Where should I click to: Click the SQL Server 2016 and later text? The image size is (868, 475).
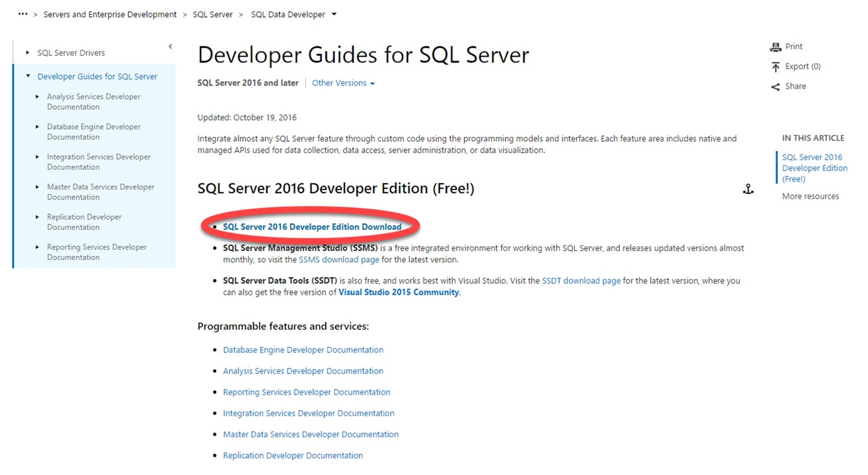(248, 83)
